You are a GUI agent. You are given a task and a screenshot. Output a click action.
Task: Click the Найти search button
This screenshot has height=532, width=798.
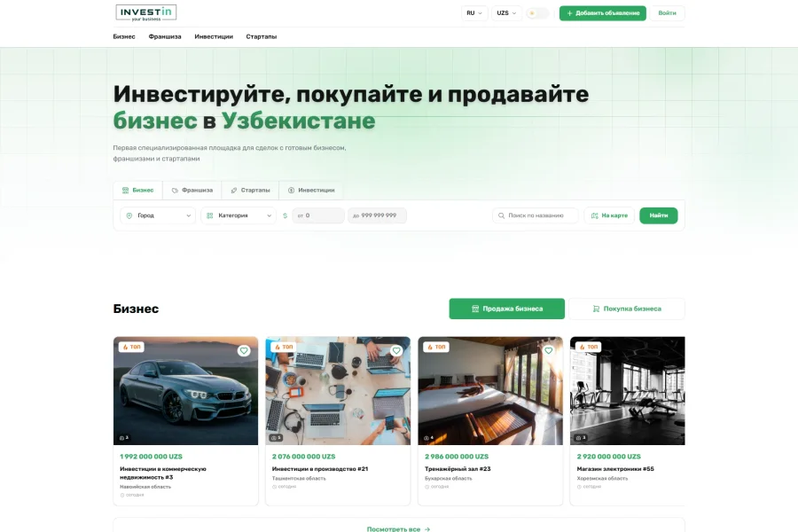[x=659, y=215]
